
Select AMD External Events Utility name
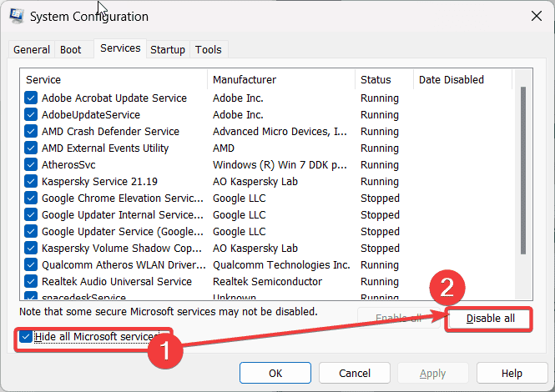tap(105, 148)
